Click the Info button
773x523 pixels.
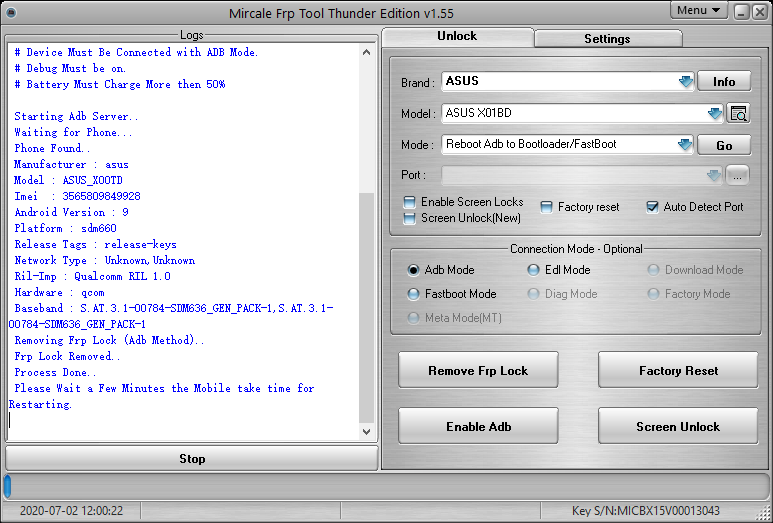point(724,81)
